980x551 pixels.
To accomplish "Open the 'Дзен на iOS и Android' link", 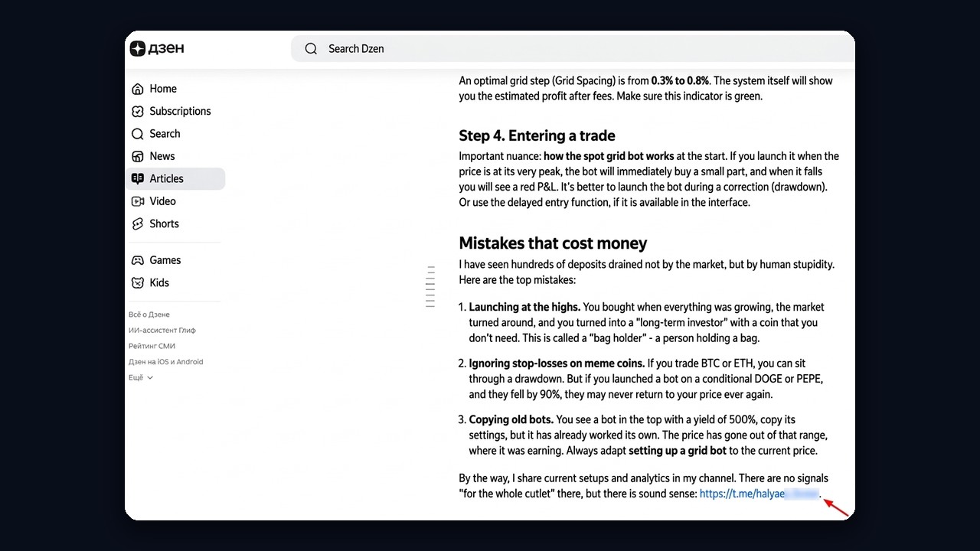I will (166, 362).
